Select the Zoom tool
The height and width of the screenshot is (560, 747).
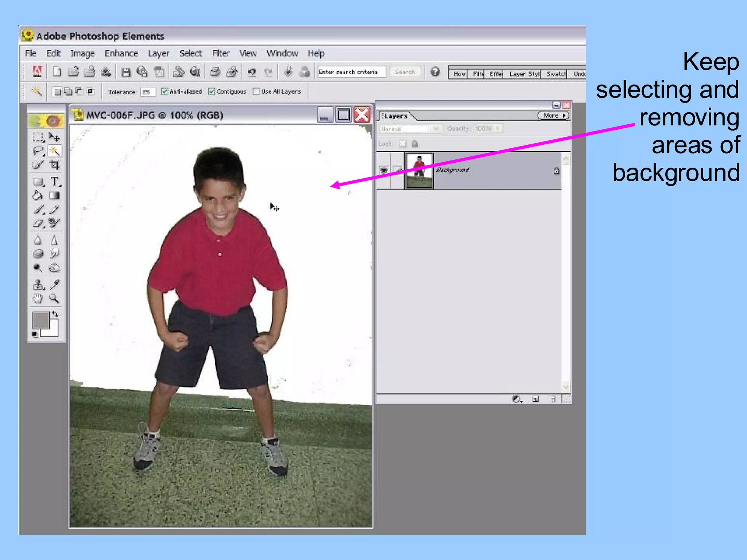click(54, 299)
